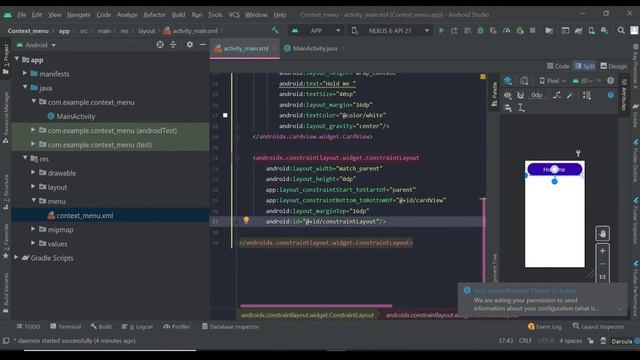The width and height of the screenshot is (640, 360).
Task: Click the infer constraints wand icon
Action: 570,95
